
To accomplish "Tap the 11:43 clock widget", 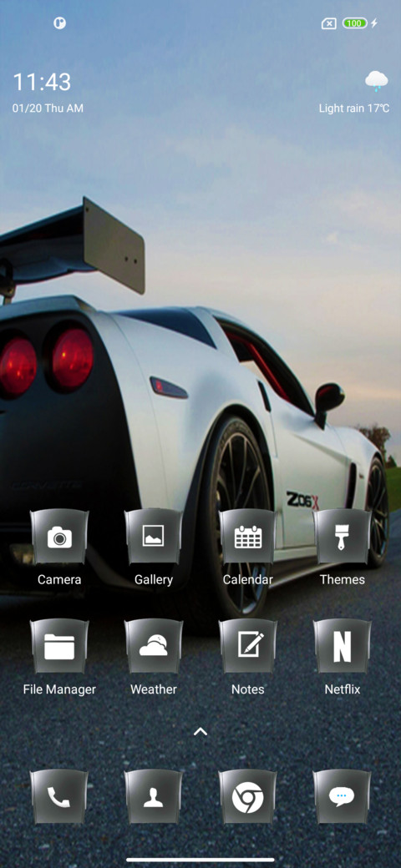I will tap(42, 82).
